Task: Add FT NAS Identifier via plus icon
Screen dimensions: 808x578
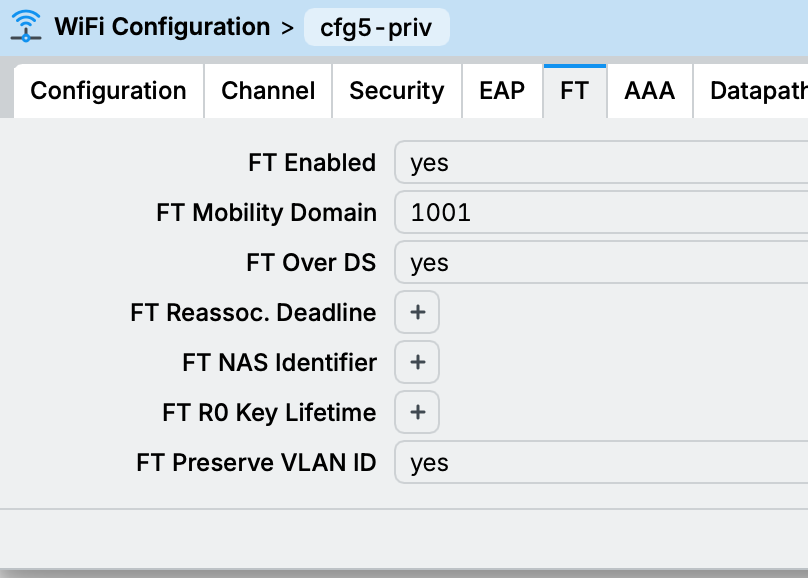Action: tap(417, 362)
